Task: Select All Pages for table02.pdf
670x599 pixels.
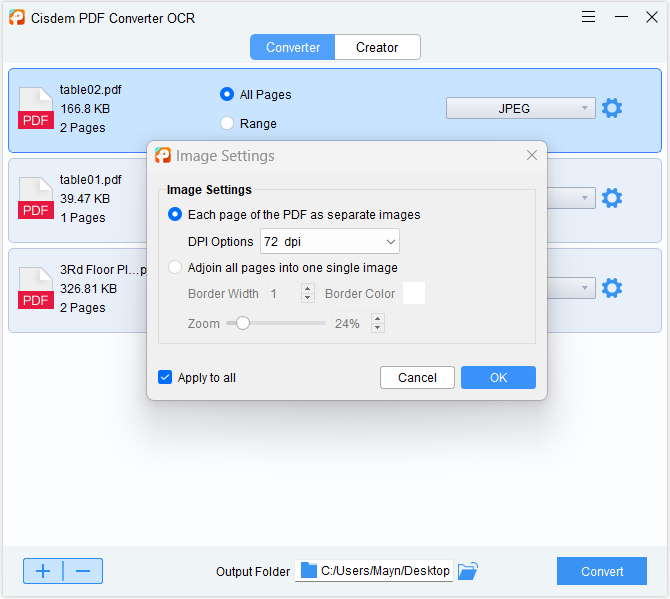Action: [227, 94]
